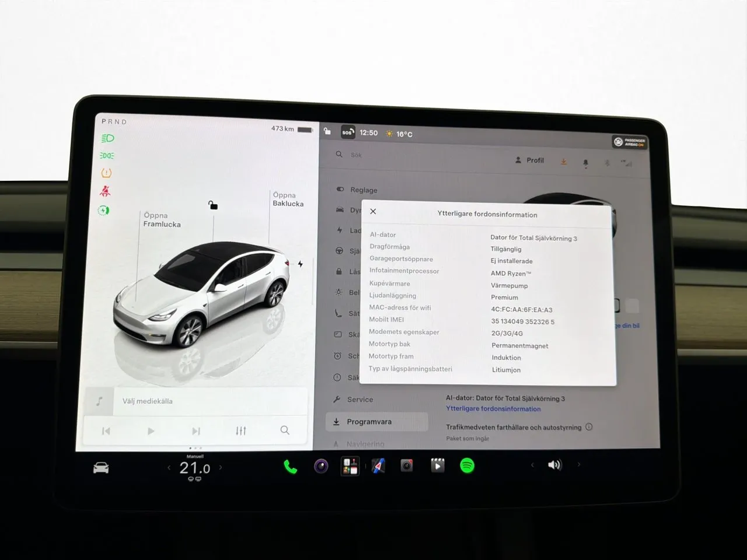Tap the PRND gear indicator
The image size is (747, 560).
pyautogui.click(x=114, y=121)
